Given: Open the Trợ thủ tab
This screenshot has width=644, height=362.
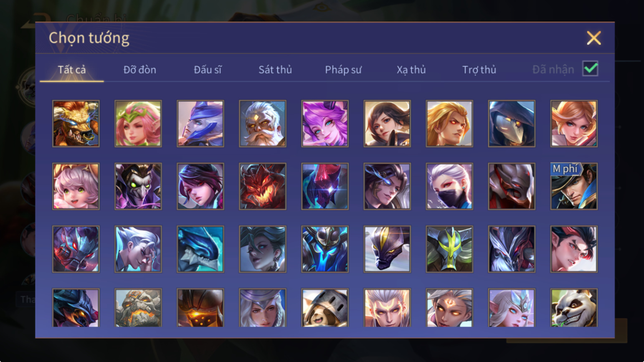Looking at the screenshot, I should (479, 70).
